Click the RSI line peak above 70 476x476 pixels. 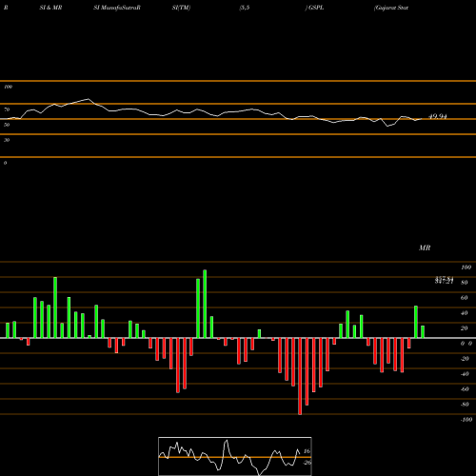(88, 99)
